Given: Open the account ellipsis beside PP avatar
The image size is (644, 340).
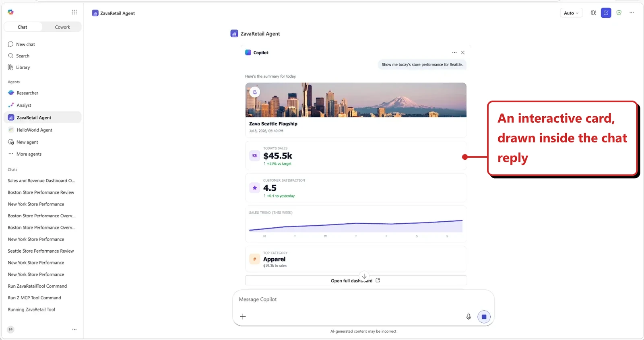Looking at the screenshot, I should click(74, 330).
